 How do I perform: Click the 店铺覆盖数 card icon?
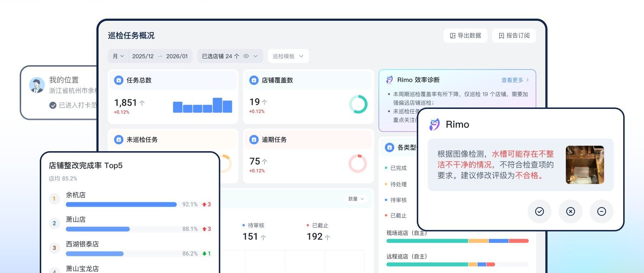click(x=254, y=80)
